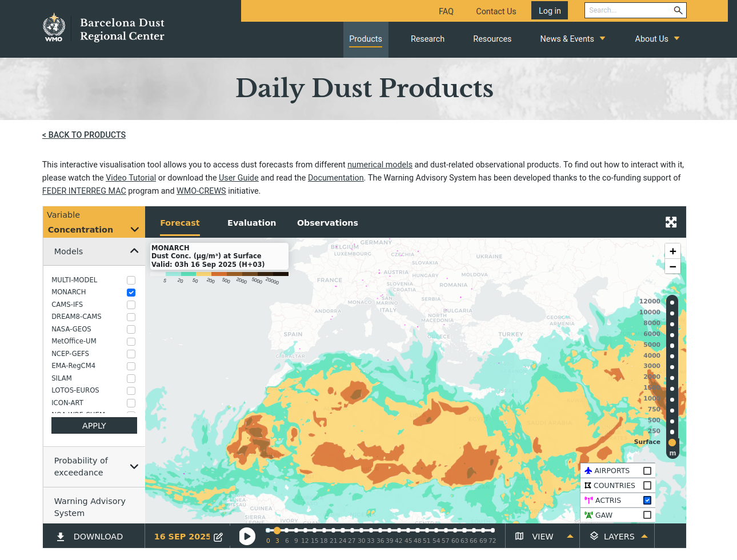The image size is (737, 560).
Task: Uncheck the MONARCH model checkbox
Action: point(131,293)
